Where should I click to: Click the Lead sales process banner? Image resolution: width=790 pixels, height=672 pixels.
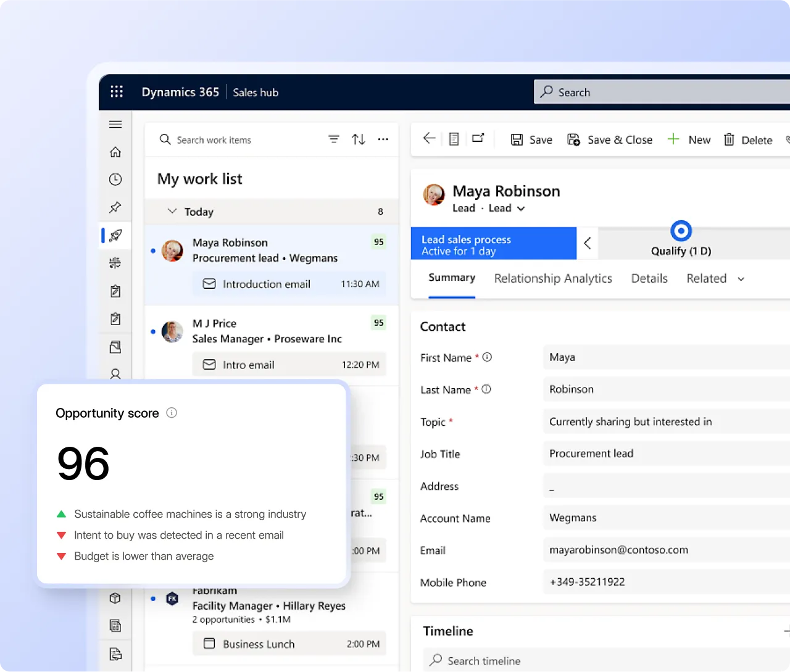click(494, 243)
